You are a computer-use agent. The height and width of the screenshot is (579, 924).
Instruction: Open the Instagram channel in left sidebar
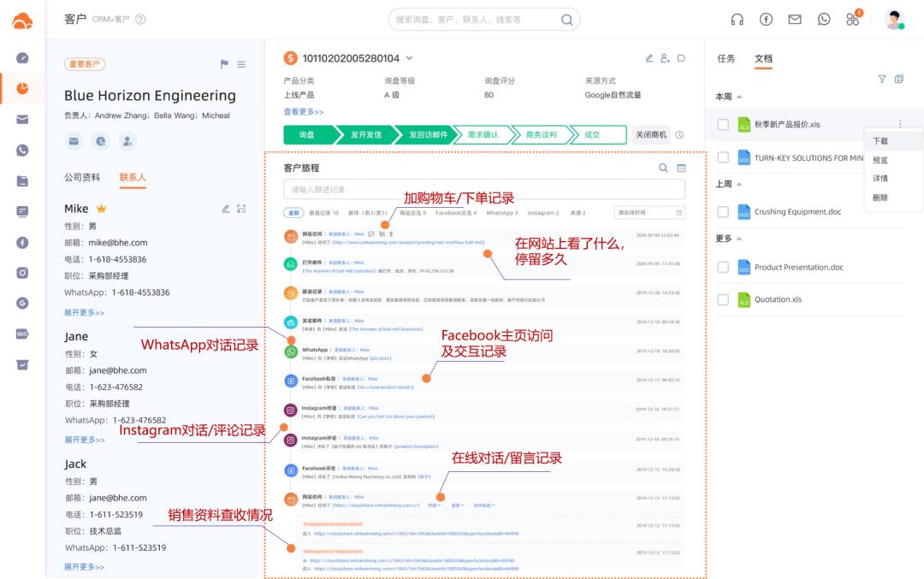(23, 274)
